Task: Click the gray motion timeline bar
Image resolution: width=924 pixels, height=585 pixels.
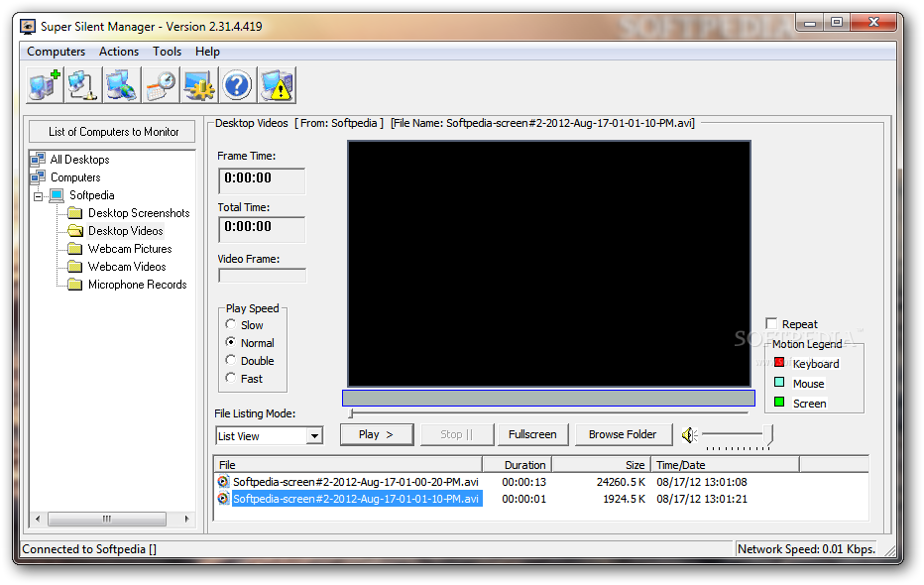Action: pyautogui.click(x=548, y=399)
